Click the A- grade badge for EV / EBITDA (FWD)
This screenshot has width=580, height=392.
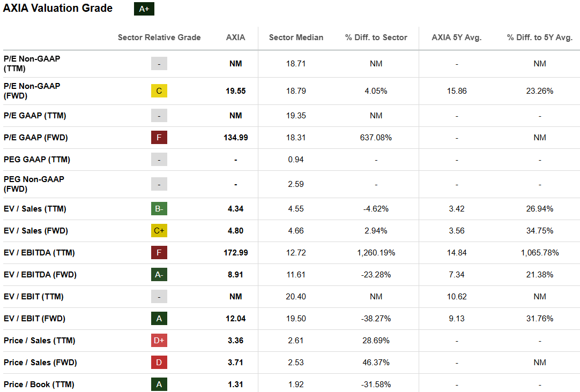[159, 275]
